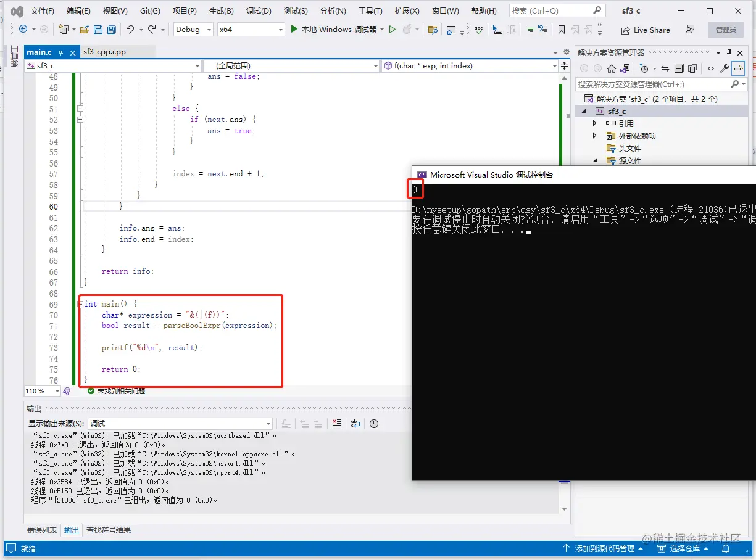The width and height of the screenshot is (756, 560).
Task: Click the notifications bell in status bar
Action: click(726, 548)
